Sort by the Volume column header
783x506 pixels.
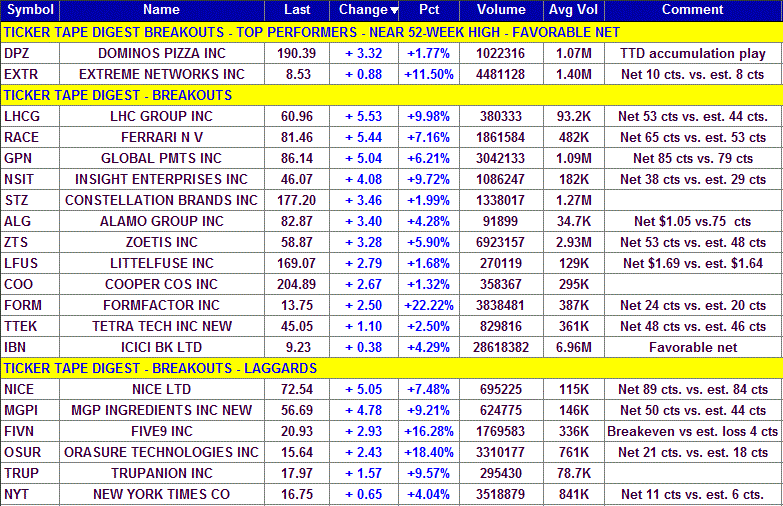point(501,10)
